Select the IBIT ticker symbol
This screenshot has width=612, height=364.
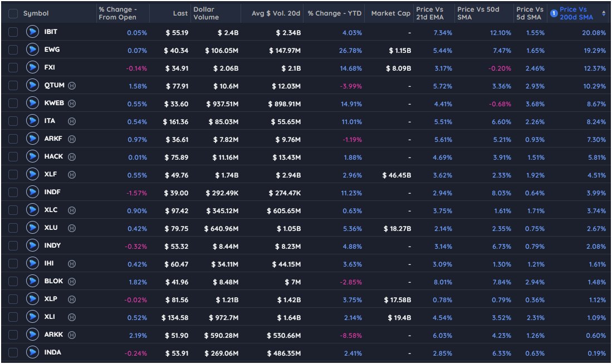point(51,32)
